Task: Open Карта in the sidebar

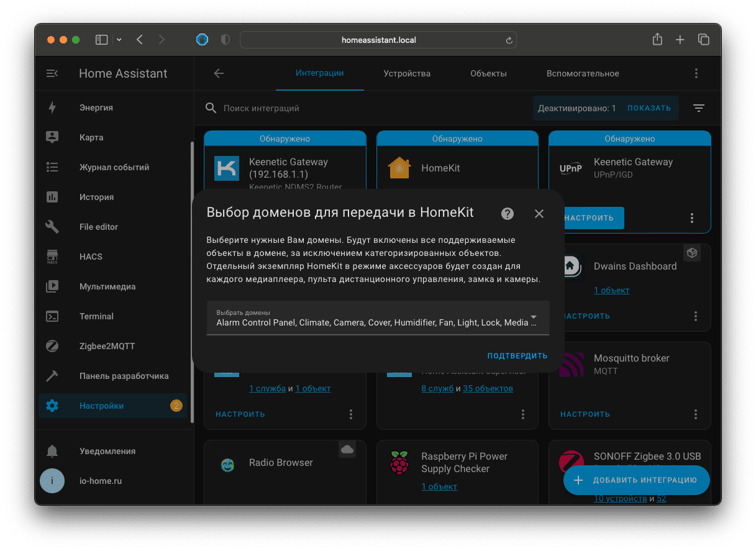Action: (112, 137)
